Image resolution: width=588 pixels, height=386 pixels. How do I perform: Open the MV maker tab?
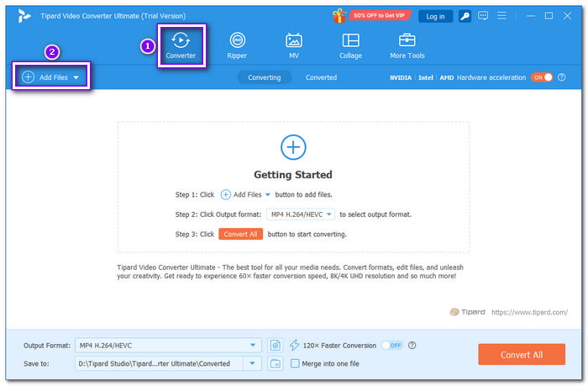click(x=294, y=45)
